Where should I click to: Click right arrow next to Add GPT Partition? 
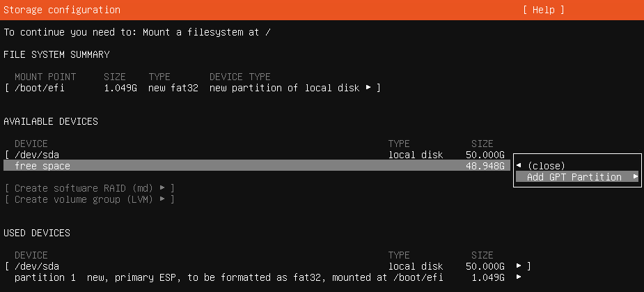point(636,176)
